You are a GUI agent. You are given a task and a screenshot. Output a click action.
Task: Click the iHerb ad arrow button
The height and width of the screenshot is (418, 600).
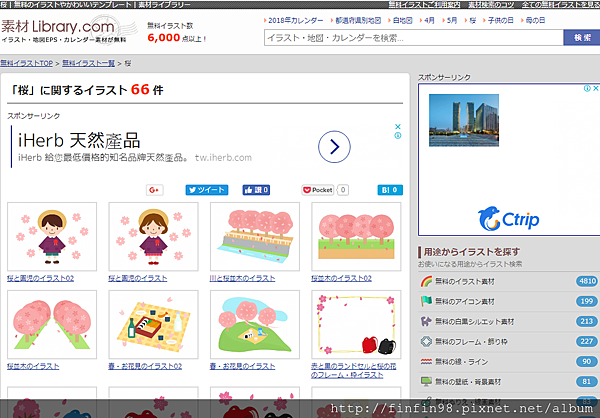(x=334, y=147)
